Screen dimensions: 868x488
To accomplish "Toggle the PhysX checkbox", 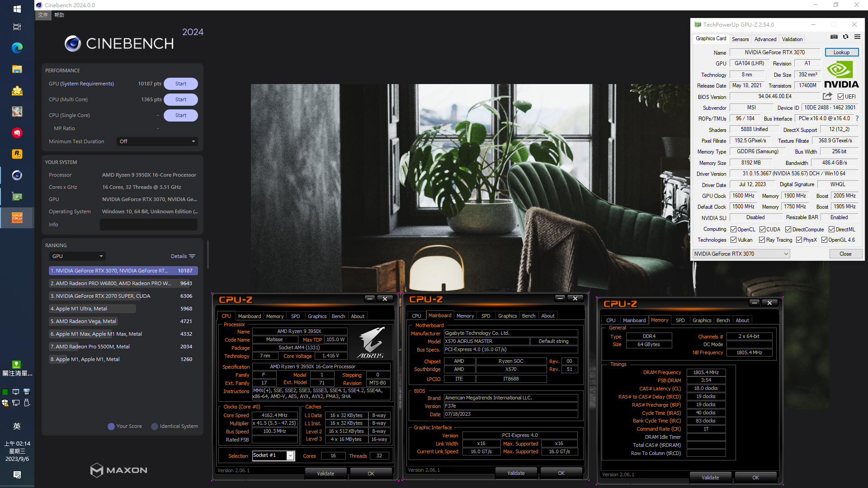I will (x=799, y=240).
